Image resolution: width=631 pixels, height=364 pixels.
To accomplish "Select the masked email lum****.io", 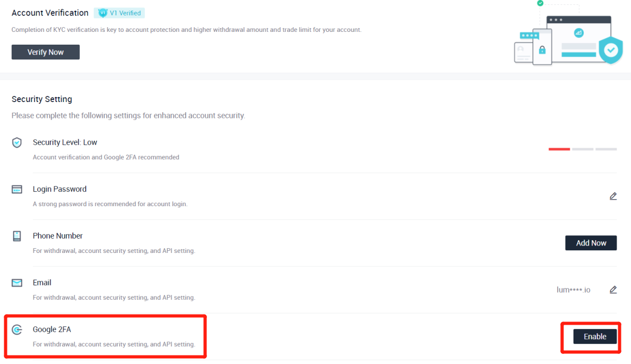I will [x=573, y=290].
